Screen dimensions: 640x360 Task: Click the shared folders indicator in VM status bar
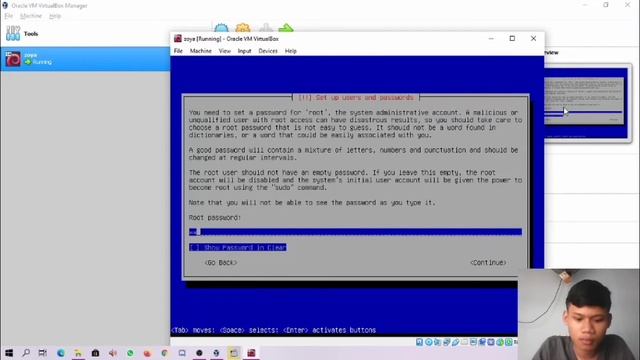(x=464, y=342)
